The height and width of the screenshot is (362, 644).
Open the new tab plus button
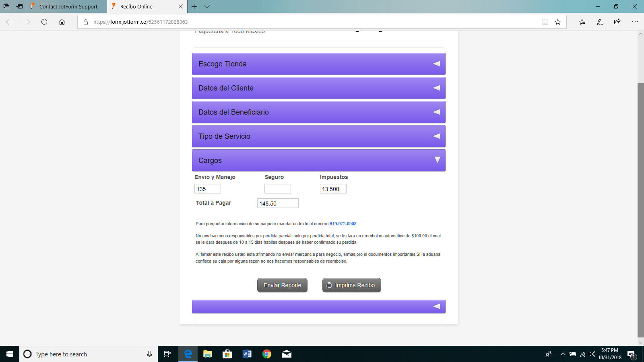coord(194,7)
